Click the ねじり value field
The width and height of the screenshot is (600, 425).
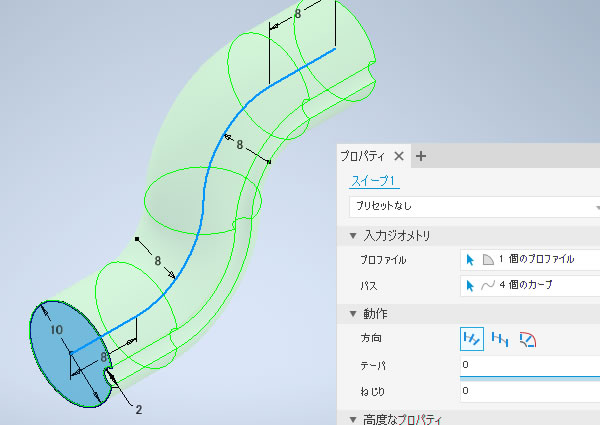(x=530, y=391)
